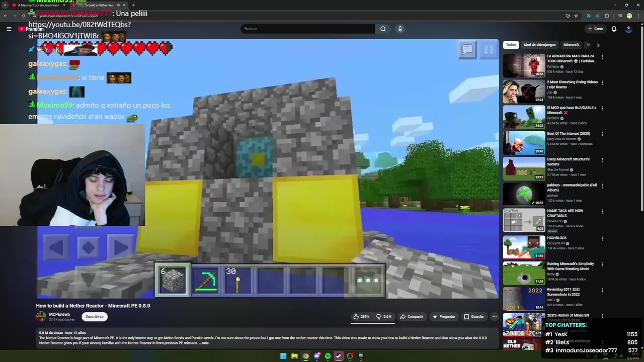Open the notifications bell
This screenshot has height=362, width=644.
coord(614,29)
